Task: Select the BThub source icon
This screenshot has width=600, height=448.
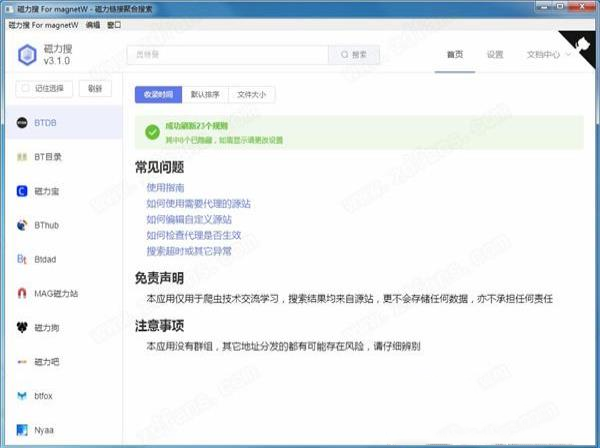Action: click(x=22, y=225)
